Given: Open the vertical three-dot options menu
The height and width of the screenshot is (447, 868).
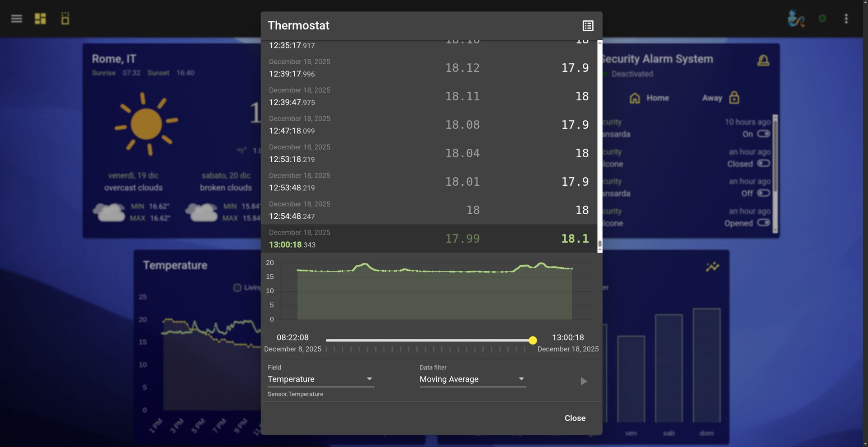Looking at the screenshot, I should [846, 19].
